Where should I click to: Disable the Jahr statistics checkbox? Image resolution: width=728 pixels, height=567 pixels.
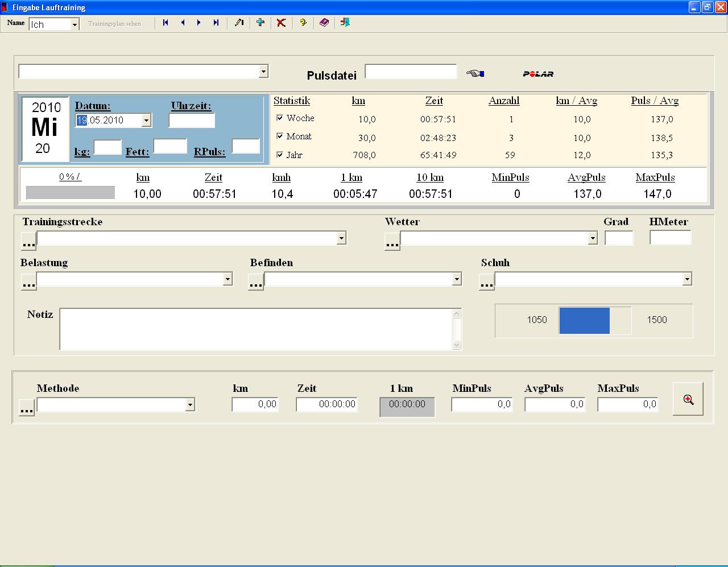point(280,155)
